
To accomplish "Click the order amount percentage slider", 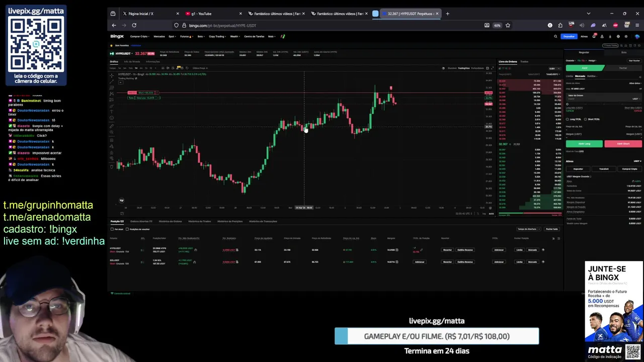I will pyautogui.click(x=604, y=104).
